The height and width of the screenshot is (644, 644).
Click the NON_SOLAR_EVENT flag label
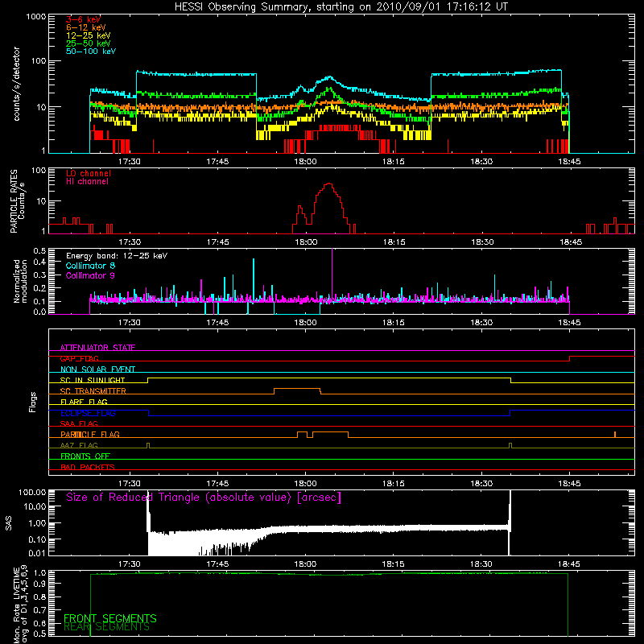(x=97, y=369)
